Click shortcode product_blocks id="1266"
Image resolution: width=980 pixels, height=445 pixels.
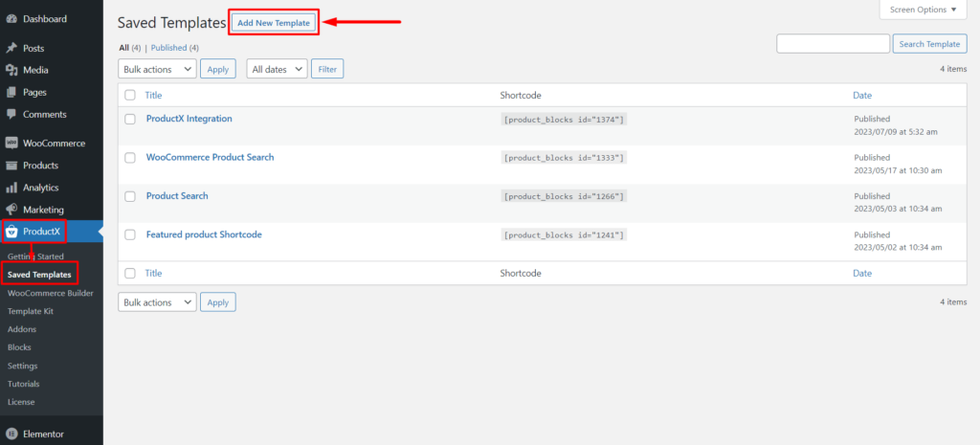pyautogui.click(x=564, y=196)
